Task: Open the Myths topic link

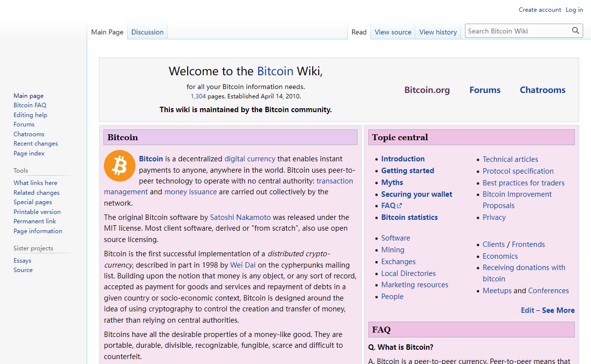Action: (392, 182)
